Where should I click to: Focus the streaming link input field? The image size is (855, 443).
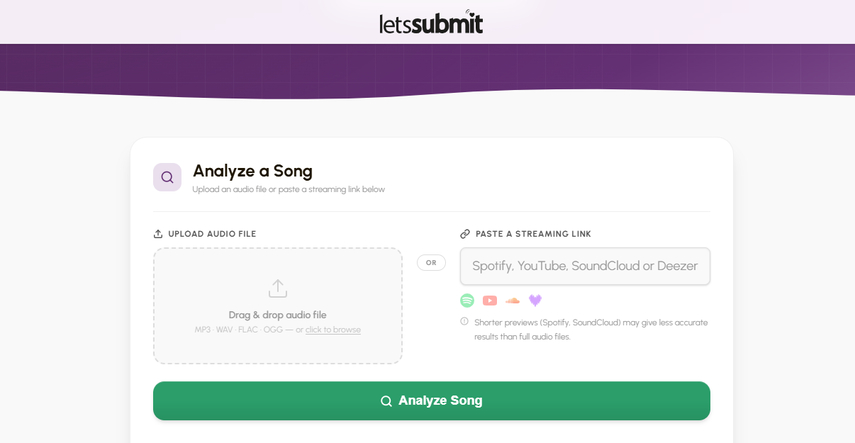[x=585, y=266]
